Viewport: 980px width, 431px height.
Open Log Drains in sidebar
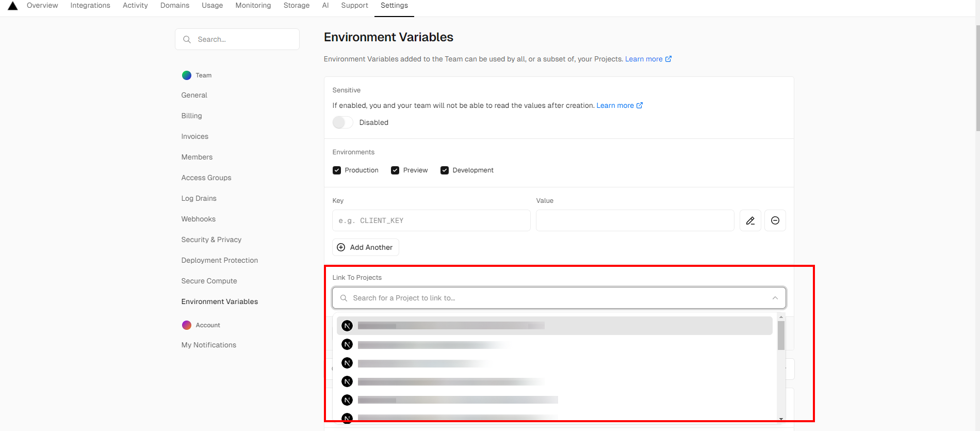[199, 198]
